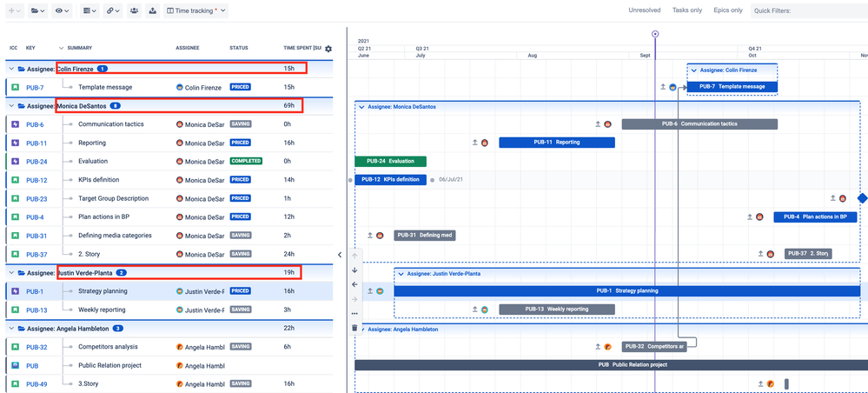Image resolution: width=868 pixels, height=393 pixels.
Task: Click assignee avatar next to PUB-7 Gantt bar
Action: (673, 87)
